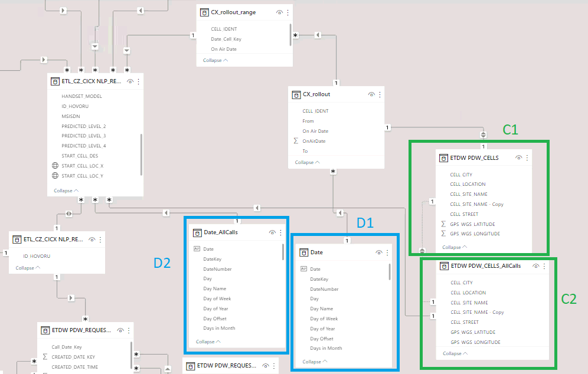Click the ETDW PDW_CELLS table icon
Viewport: 588px width, 374px height.
(443, 158)
